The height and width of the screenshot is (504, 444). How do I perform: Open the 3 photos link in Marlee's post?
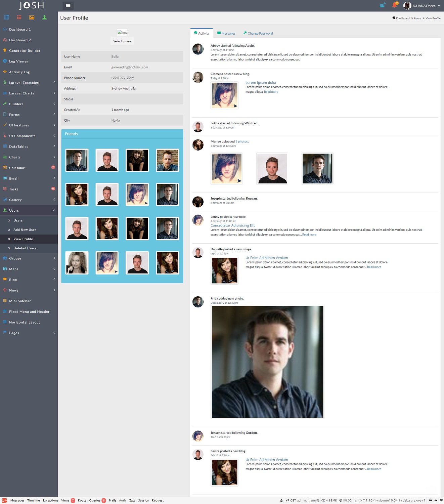click(x=241, y=141)
